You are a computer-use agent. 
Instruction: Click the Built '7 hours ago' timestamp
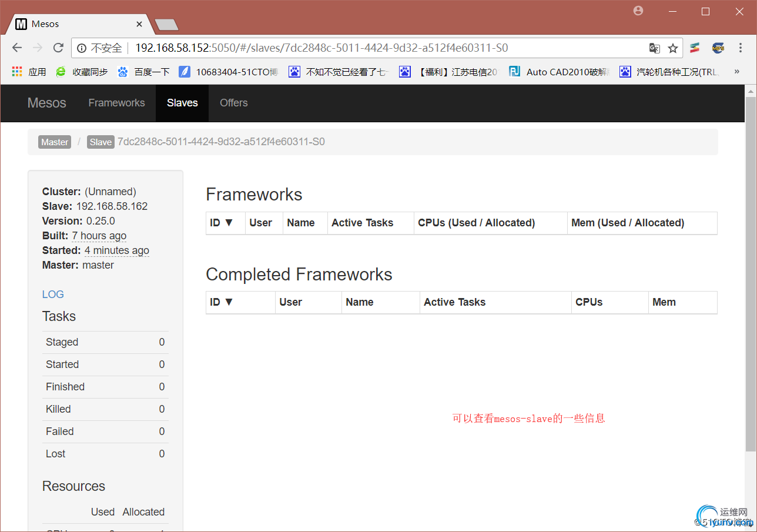[99, 236]
